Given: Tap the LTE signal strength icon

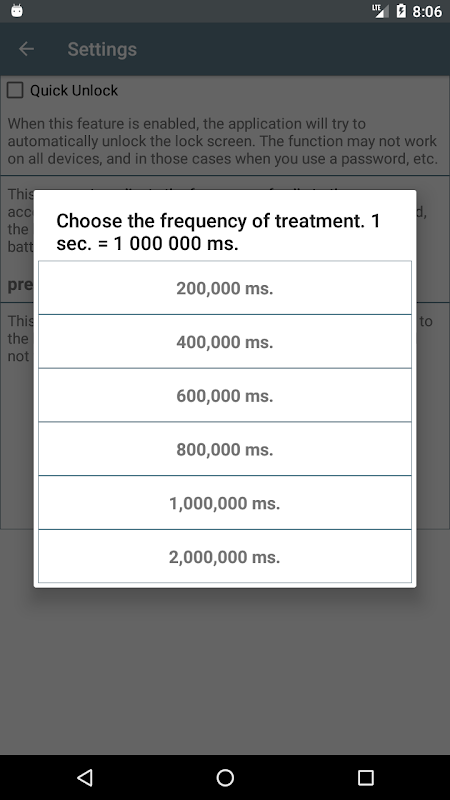Looking at the screenshot, I should tap(380, 11).
